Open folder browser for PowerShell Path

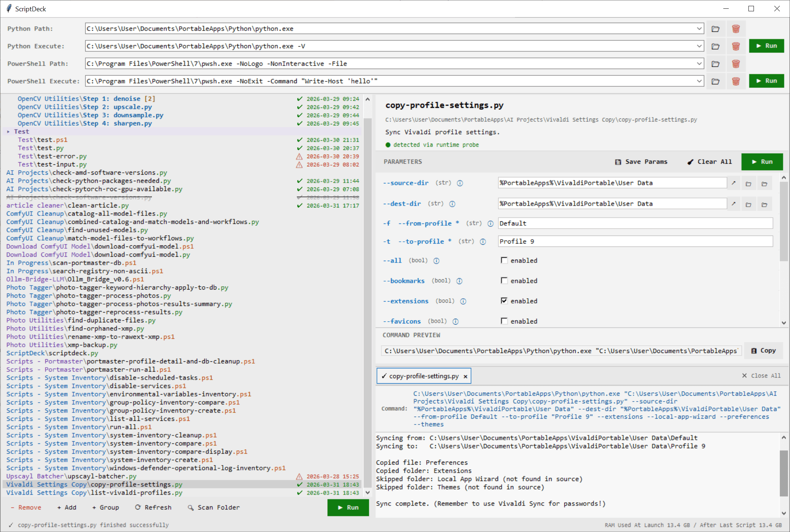[715, 64]
